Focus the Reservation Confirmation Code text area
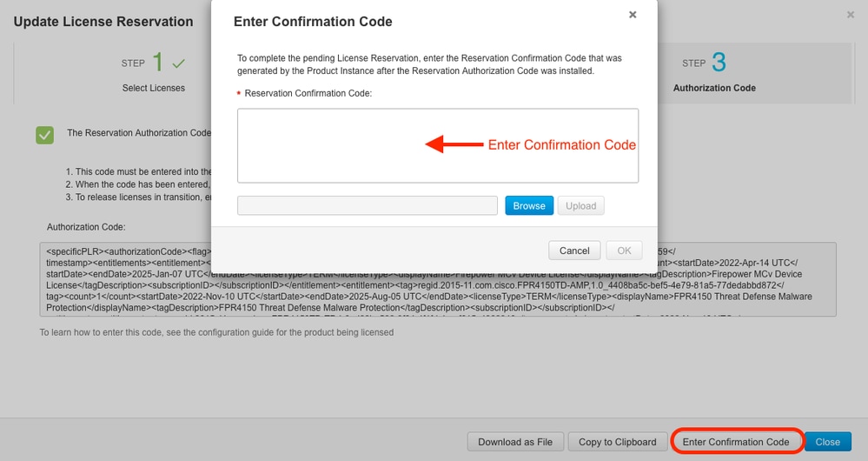 pos(438,146)
